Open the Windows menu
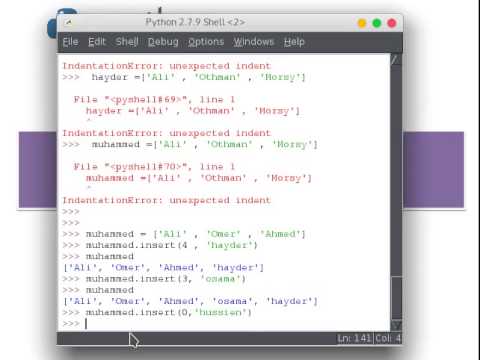 [x=253, y=42]
